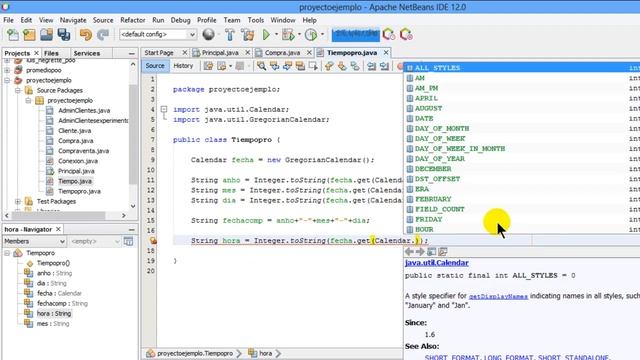Click the error hint icon on line 17
640x360 pixels.
click(153, 241)
